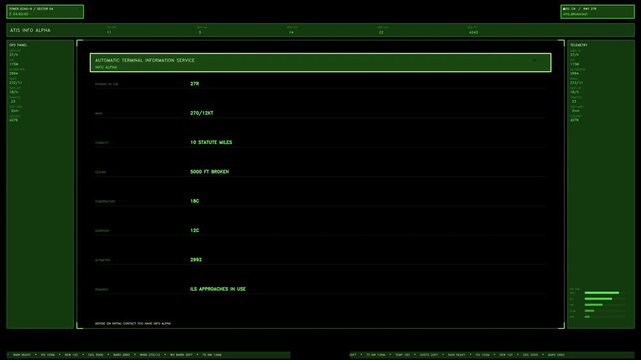
Task: Select visibility value 10 STATUTE MILES
Action: click(x=211, y=142)
